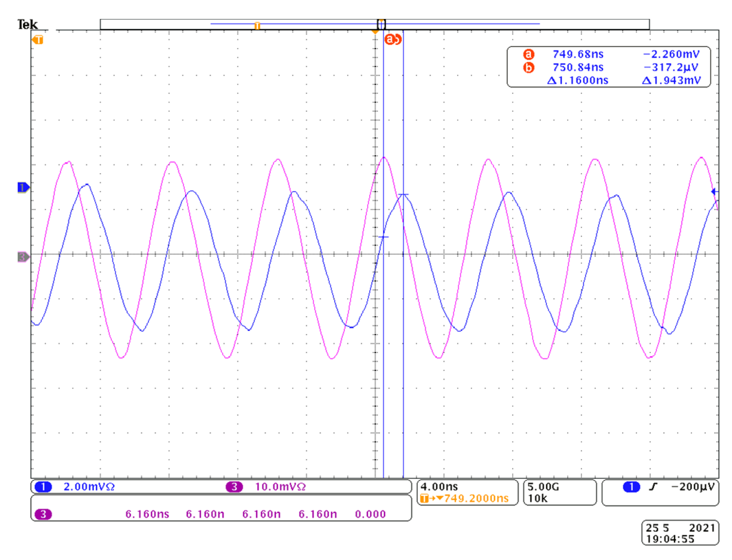Select the channel 3 ground reference marker
Image resolution: width=732 pixels, height=560 pixels.
click(x=23, y=257)
